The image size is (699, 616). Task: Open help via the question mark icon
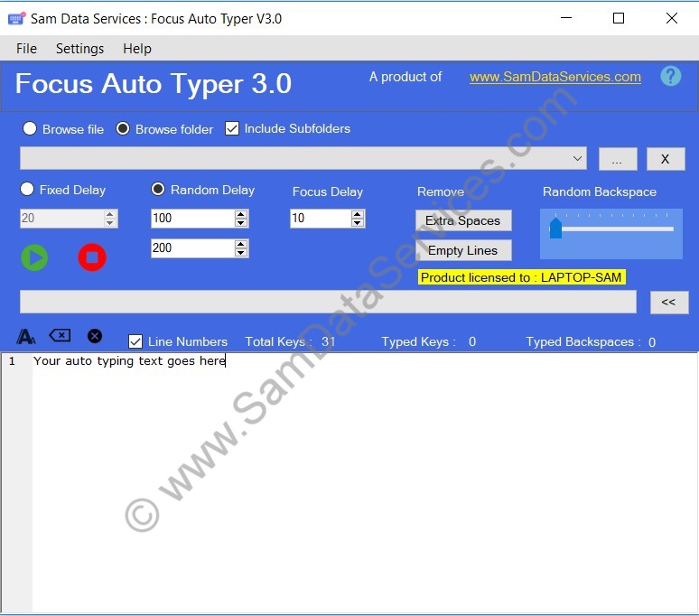670,76
